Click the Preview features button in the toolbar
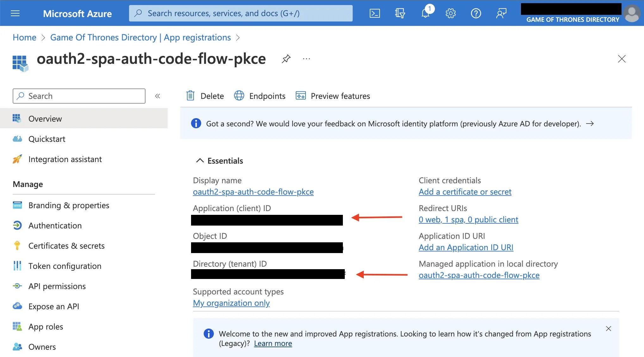 point(333,96)
